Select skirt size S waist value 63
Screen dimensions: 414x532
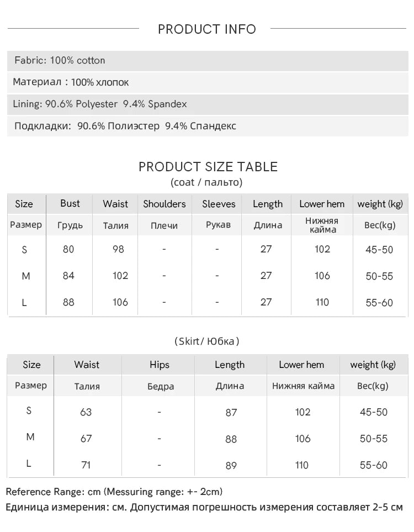coord(86,412)
